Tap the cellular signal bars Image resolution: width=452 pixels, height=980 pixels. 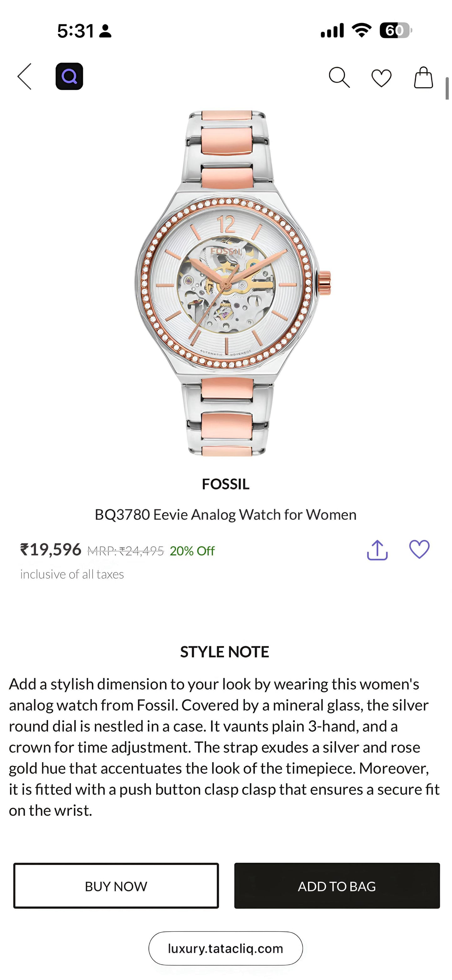(332, 30)
